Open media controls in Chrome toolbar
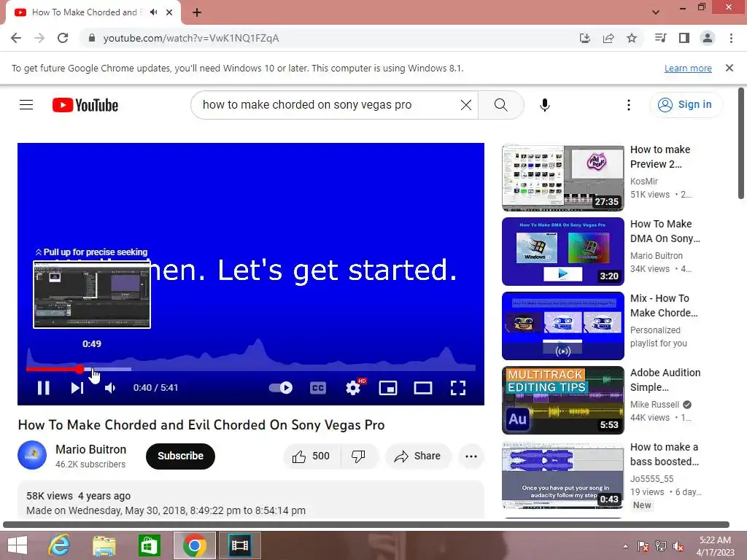 (x=660, y=38)
